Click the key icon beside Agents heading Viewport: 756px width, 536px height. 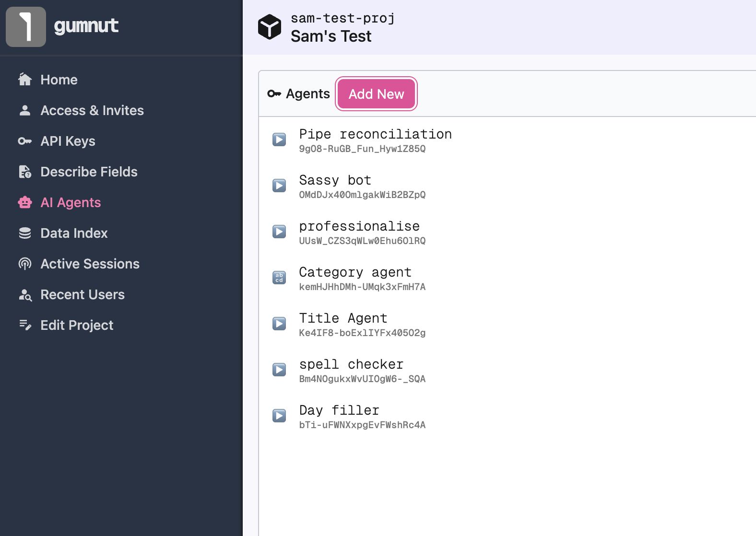pyautogui.click(x=274, y=93)
